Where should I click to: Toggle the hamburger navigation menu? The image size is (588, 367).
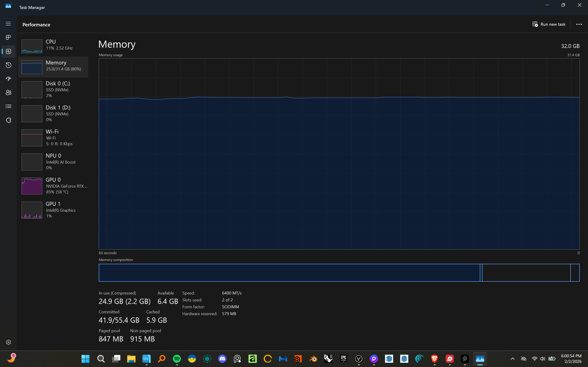click(8, 24)
